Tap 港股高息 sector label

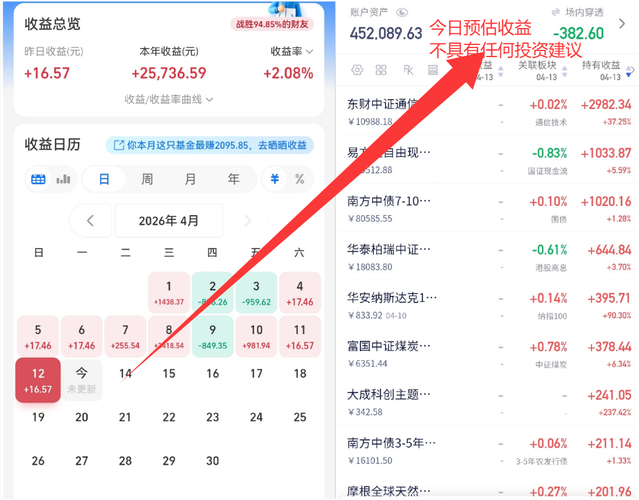coord(551,268)
